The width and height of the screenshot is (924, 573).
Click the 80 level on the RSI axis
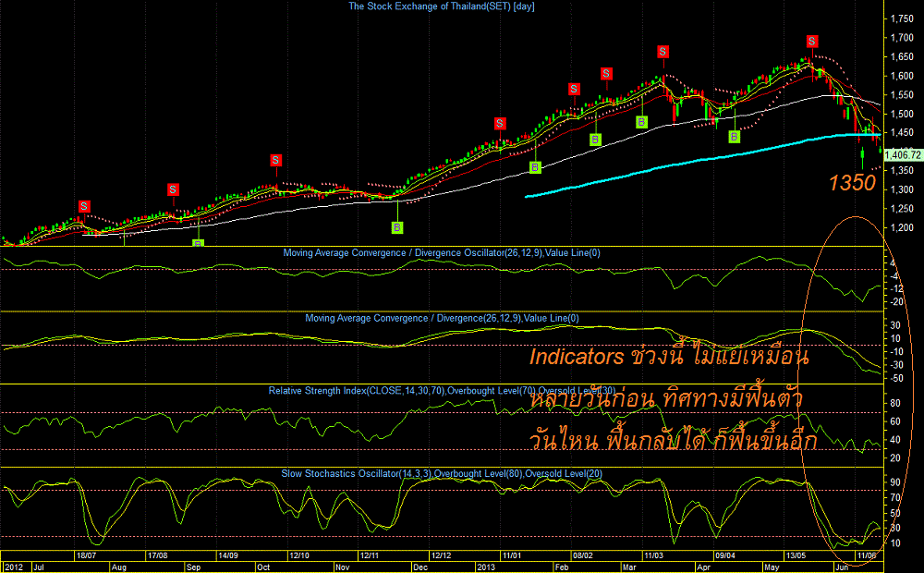pyautogui.click(x=895, y=403)
